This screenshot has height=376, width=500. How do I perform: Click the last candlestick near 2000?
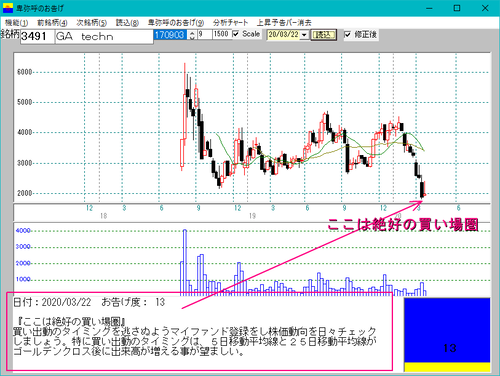(424, 188)
